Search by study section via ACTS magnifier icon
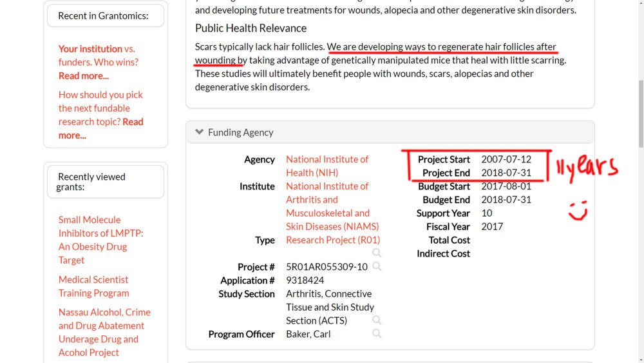The width and height of the screenshot is (644, 363). point(377,320)
